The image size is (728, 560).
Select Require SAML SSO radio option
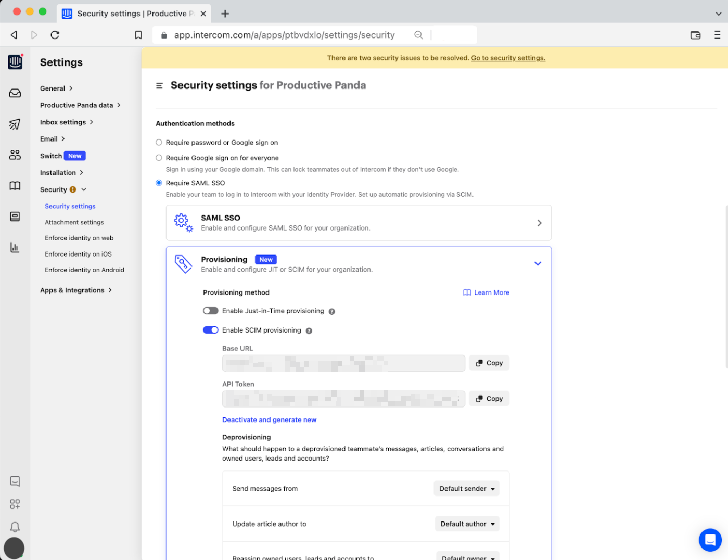point(159,183)
